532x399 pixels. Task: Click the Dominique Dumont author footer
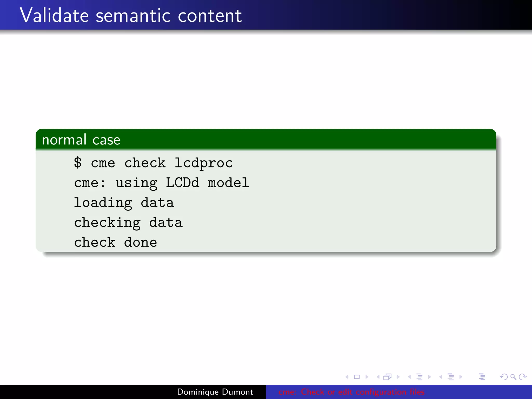pos(215,392)
